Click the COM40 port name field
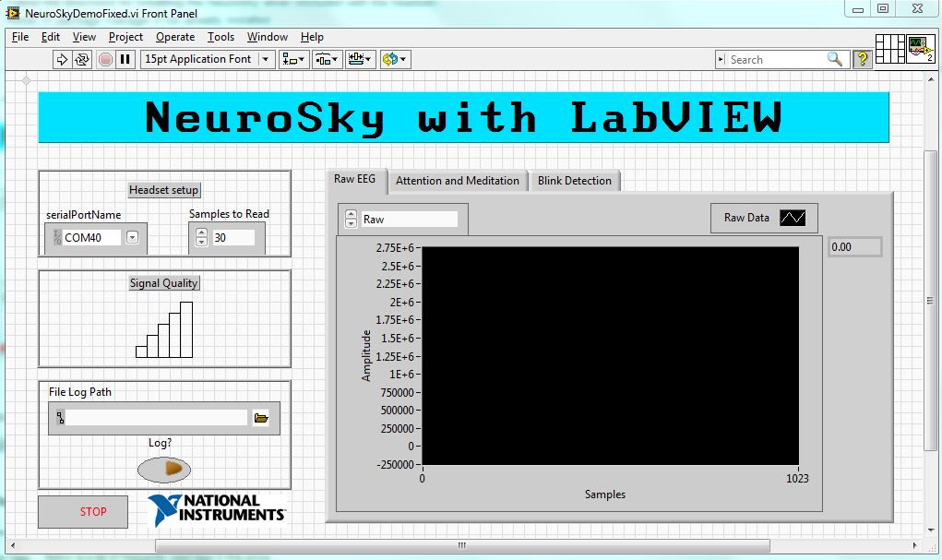 [x=92, y=237]
